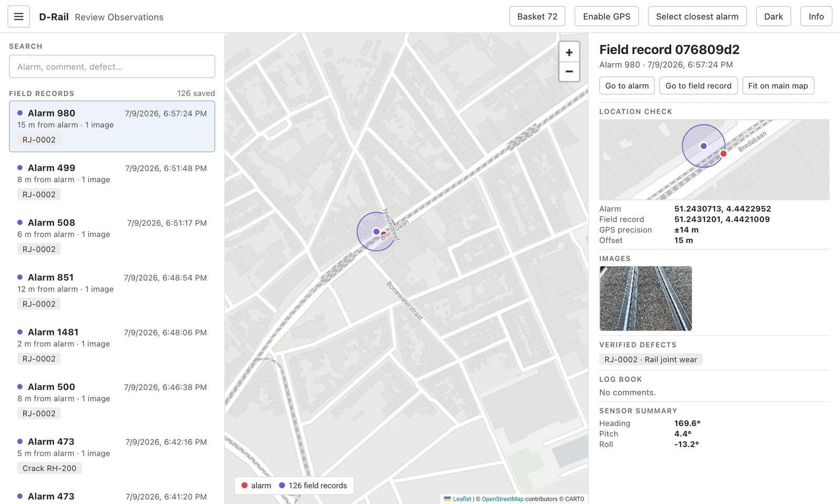The width and height of the screenshot is (840, 504).
Task: Click the Roll value -13.2°
Action: [x=687, y=444]
